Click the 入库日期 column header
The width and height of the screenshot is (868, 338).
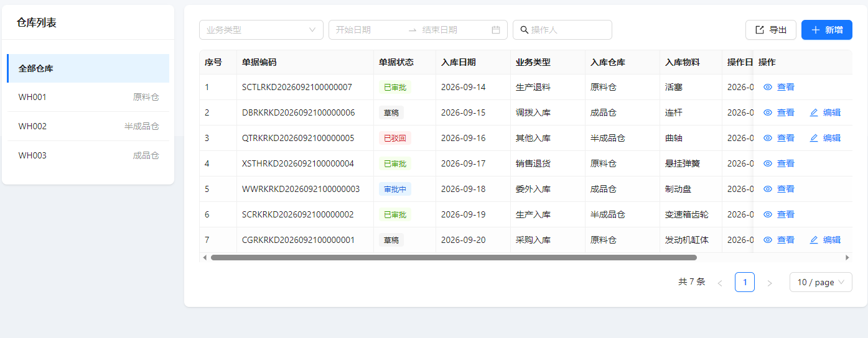click(473, 62)
